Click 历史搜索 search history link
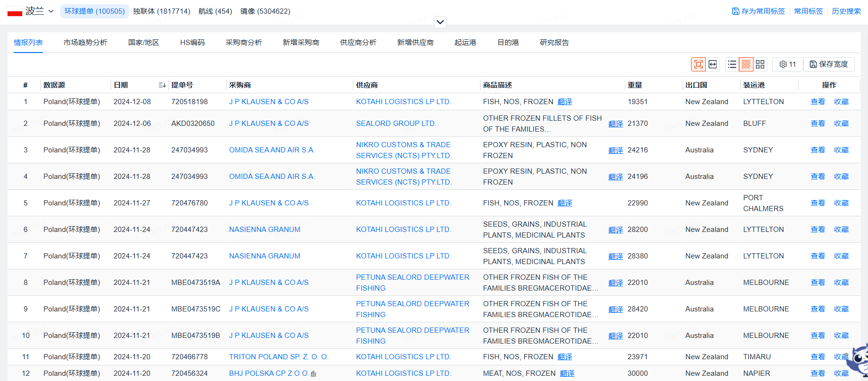The height and width of the screenshot is (381, 868). click(x=846, y=11)
